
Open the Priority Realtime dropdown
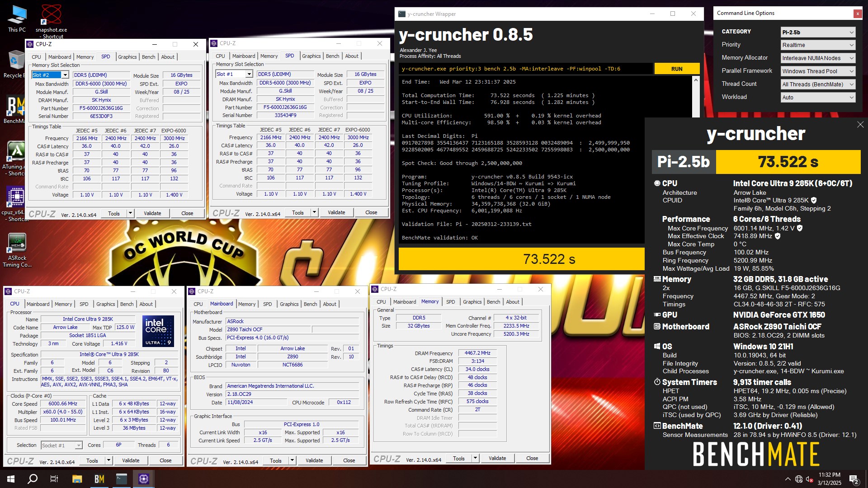[x=818, y=45]
